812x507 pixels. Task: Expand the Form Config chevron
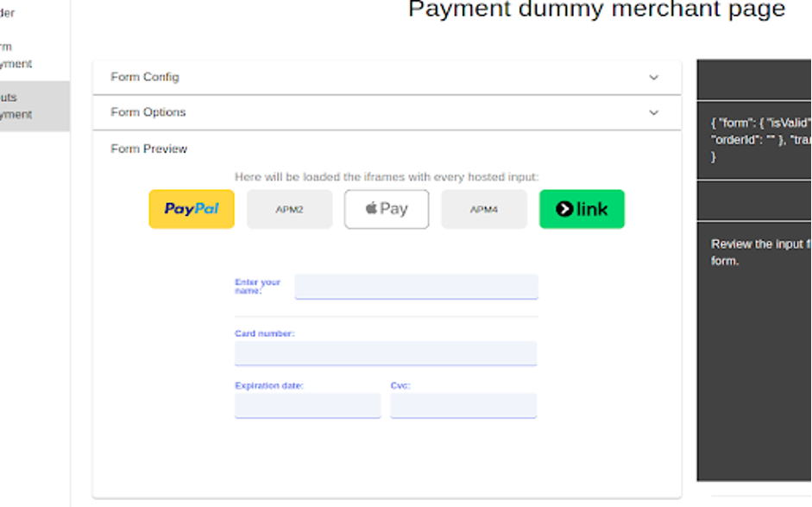coord(653,77)
